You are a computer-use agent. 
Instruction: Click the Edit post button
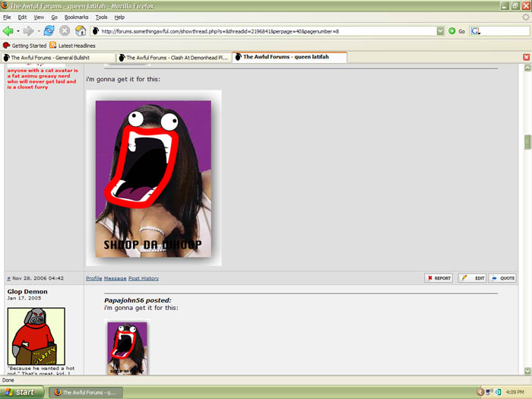click(472, 278)
